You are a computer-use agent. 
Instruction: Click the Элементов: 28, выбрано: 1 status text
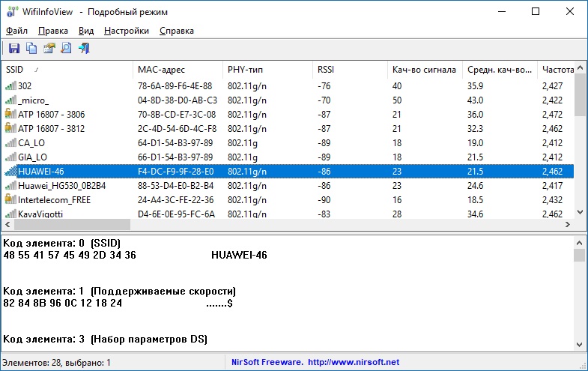click(x=56, y=363)
